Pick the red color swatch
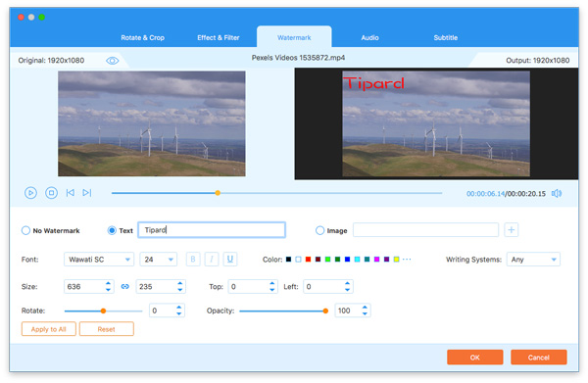Viewport: 588px width, 383px height. click(309, 260)
